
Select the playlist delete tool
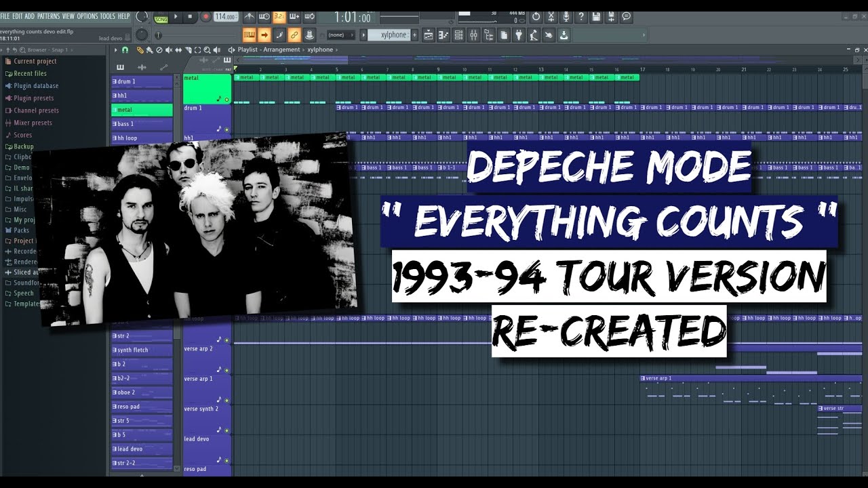coord(159,49)
